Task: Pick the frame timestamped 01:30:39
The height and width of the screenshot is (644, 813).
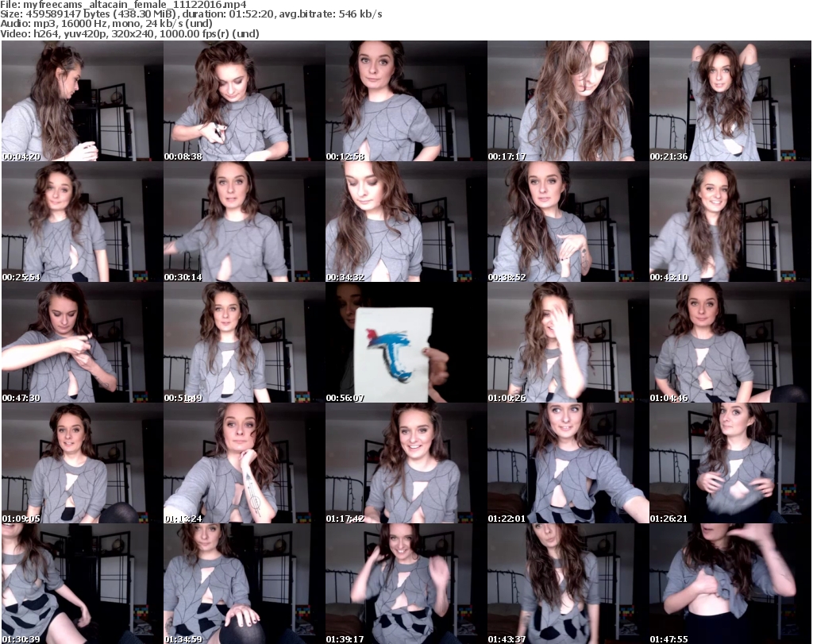Action: coord(82,584)
